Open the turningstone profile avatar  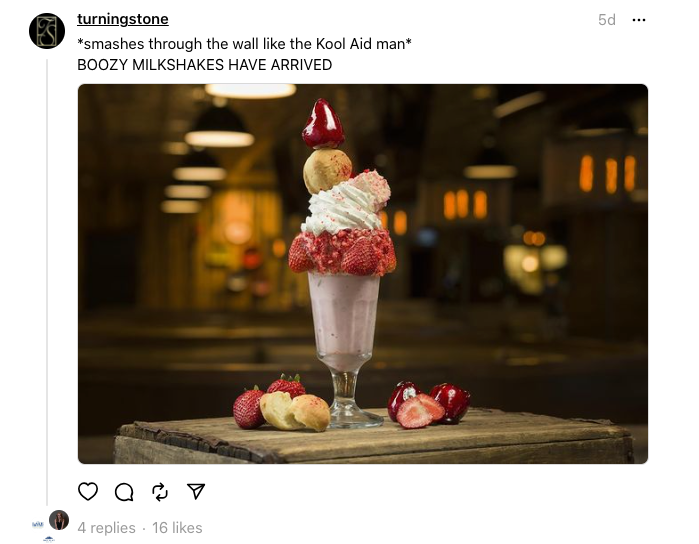(47, 31)
